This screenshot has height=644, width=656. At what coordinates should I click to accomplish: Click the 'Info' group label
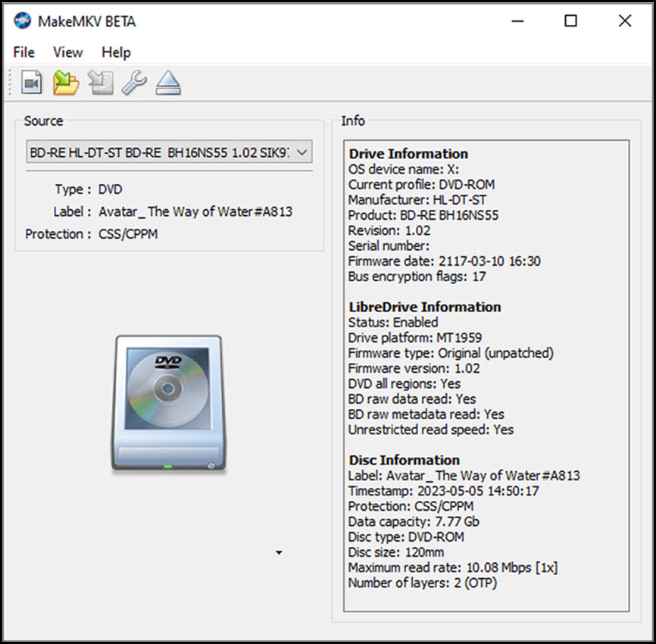(x=353, y=121)
